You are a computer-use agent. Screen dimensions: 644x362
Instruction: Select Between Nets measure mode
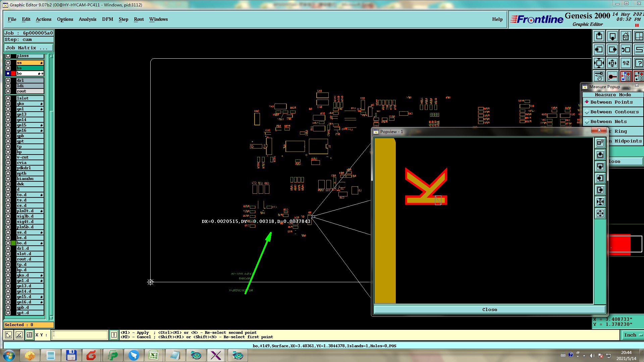tap(608, 122)
